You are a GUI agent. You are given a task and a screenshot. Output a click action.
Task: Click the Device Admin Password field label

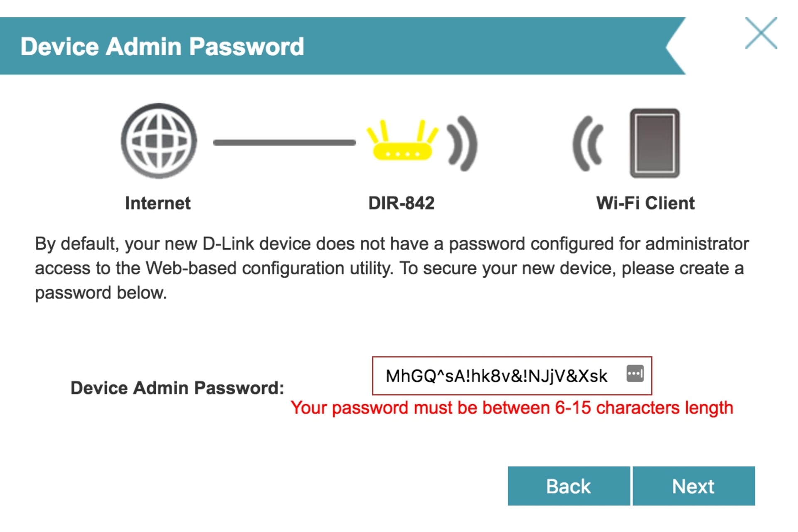(177, 388)
